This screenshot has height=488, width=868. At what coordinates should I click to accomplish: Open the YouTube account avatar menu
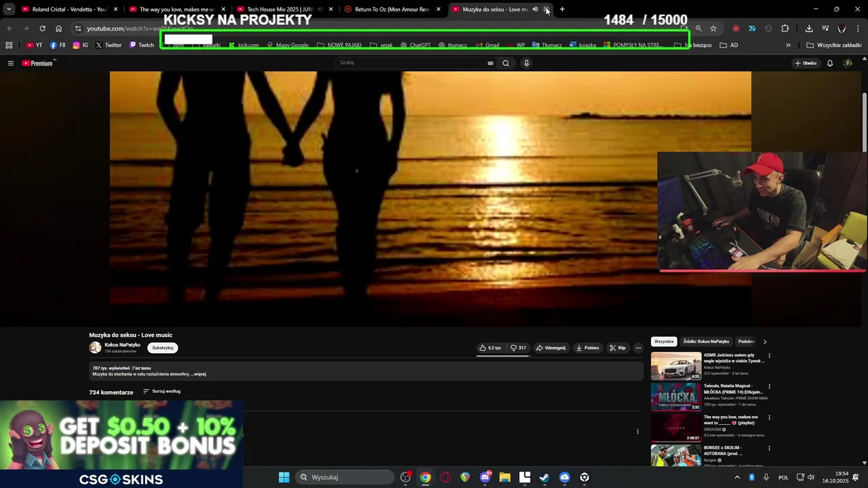[848, 63]
